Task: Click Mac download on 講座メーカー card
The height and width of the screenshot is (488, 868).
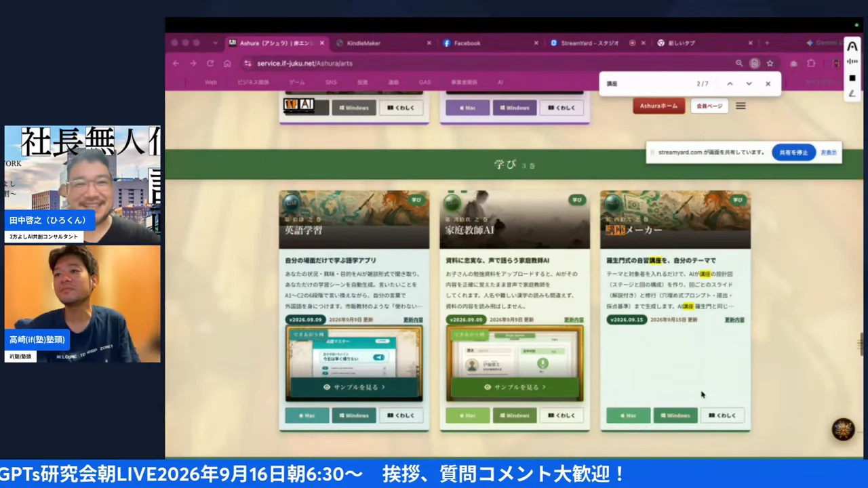Action: [629, 415]
